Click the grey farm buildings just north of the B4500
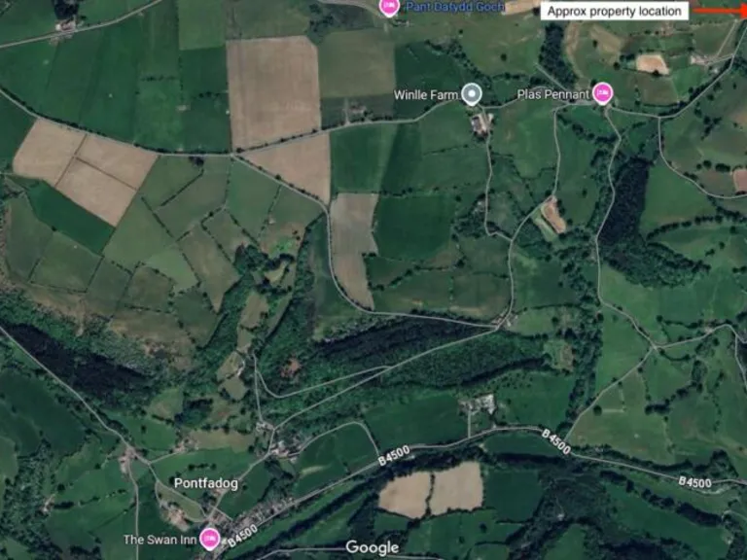Image resolution: width=747 pixels, height=560 pixels. pyautogui.click(x=478, y=404)
